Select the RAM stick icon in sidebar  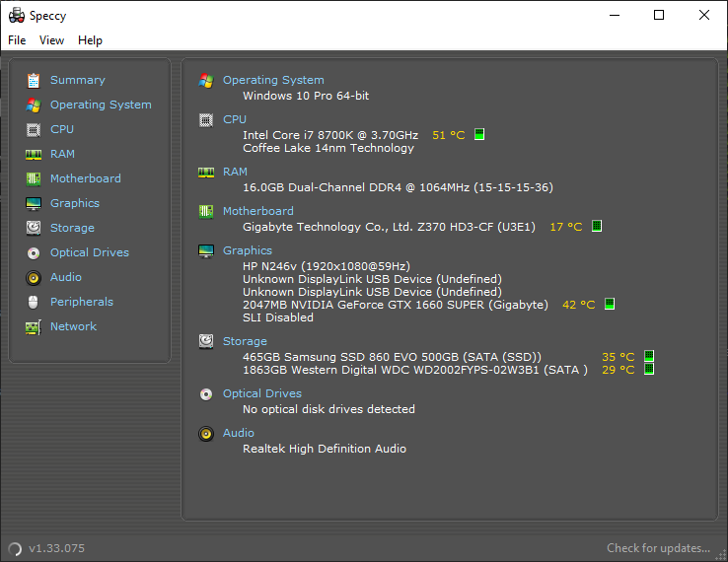[34, 154]
